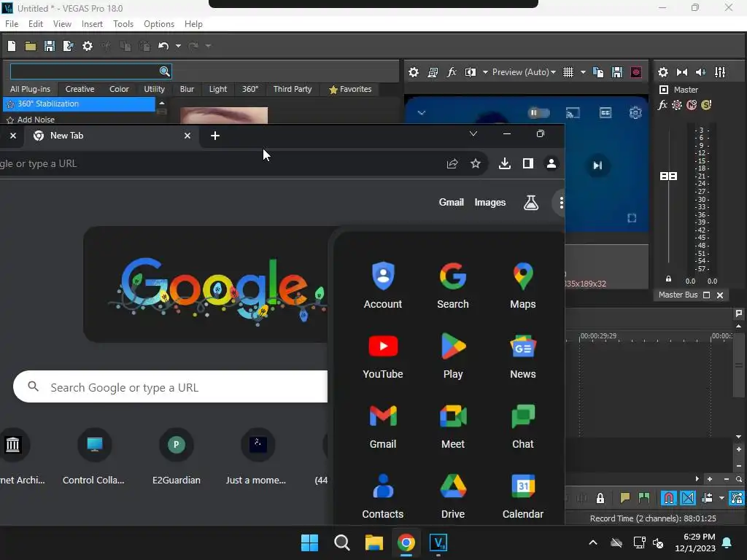The image size is (747, 560).
Task: Select the Color plug-in tab
Action: (119, 89)
